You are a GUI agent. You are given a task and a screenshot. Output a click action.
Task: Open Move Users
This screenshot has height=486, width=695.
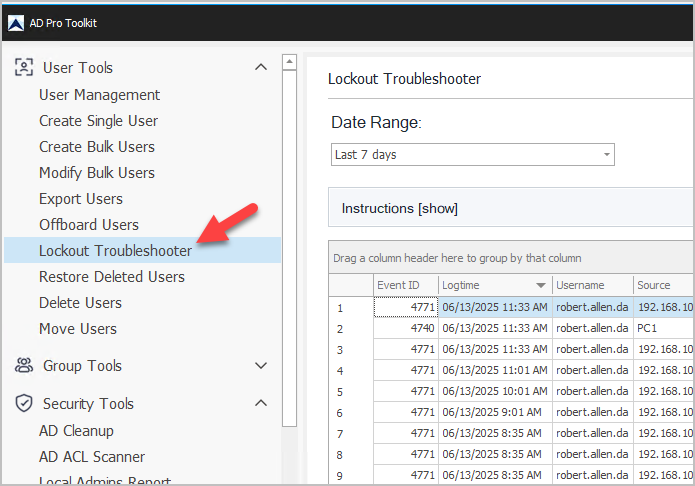point(78,329)
